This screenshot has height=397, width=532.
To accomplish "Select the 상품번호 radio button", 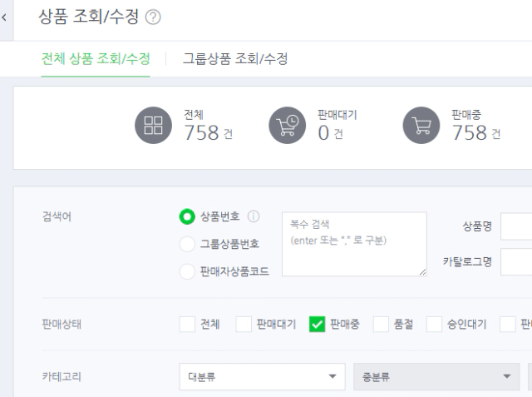I will [187, 216].
